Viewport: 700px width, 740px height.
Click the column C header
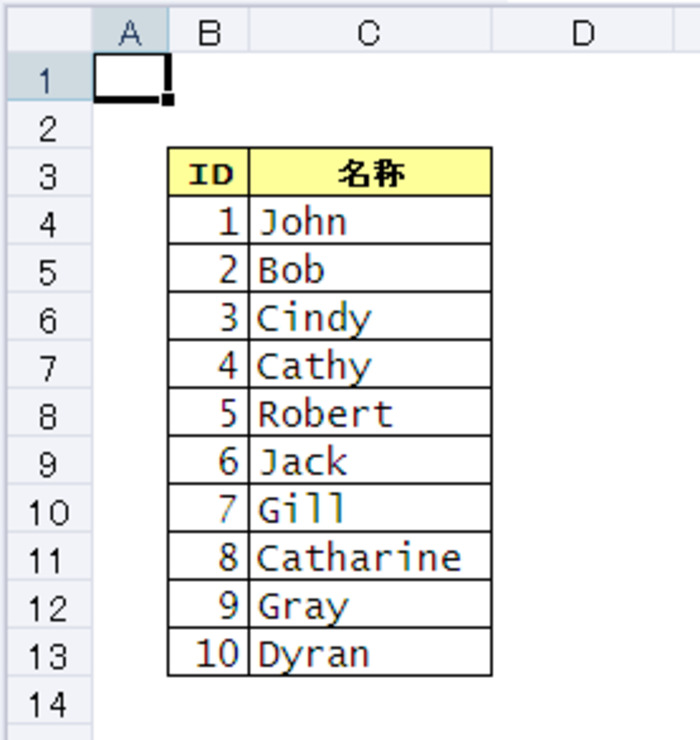tap(369, 32)
